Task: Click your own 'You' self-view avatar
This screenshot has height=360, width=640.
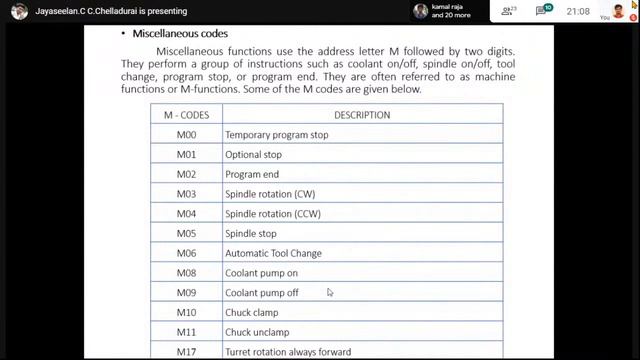Action: pyautogui.click(x=619, y=11)
